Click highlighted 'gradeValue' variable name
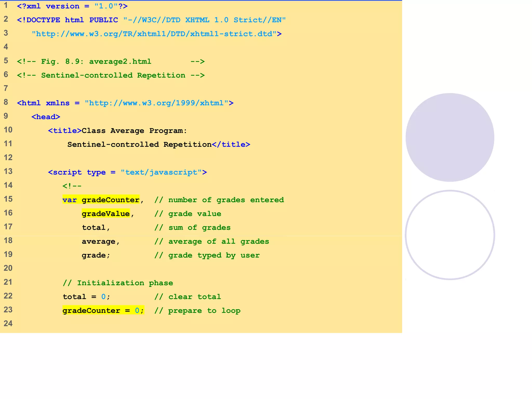 click(x=105, y=214)
